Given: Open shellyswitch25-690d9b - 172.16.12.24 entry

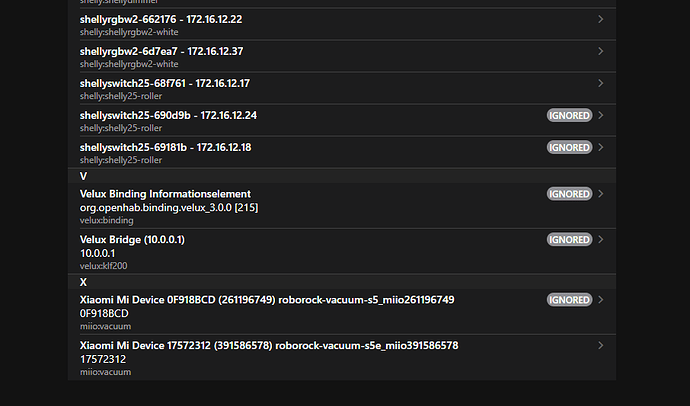Looking at the screenshot, I should click(342, 121).
